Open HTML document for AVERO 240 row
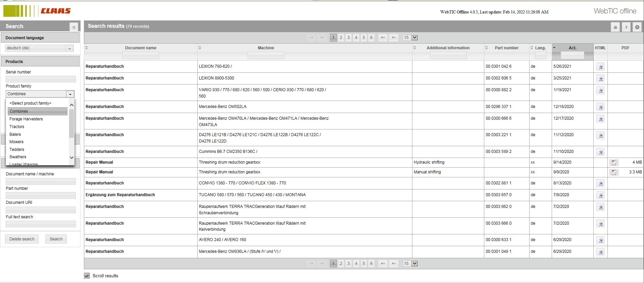The height and width of the screenshot is (283, 644). [601, 240]
